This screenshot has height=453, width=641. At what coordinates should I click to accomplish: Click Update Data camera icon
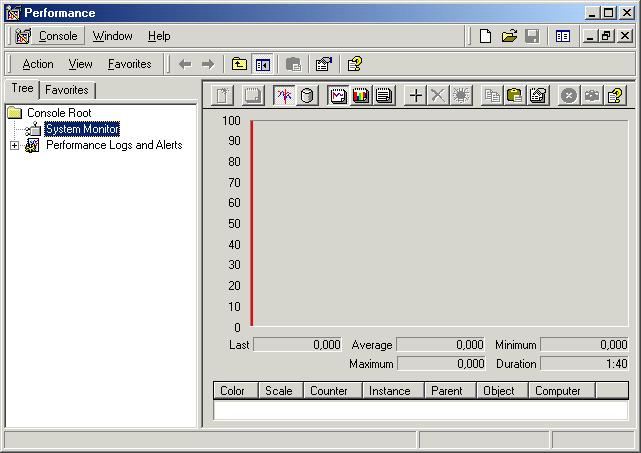pyautogui.click(x=592, y=96)
